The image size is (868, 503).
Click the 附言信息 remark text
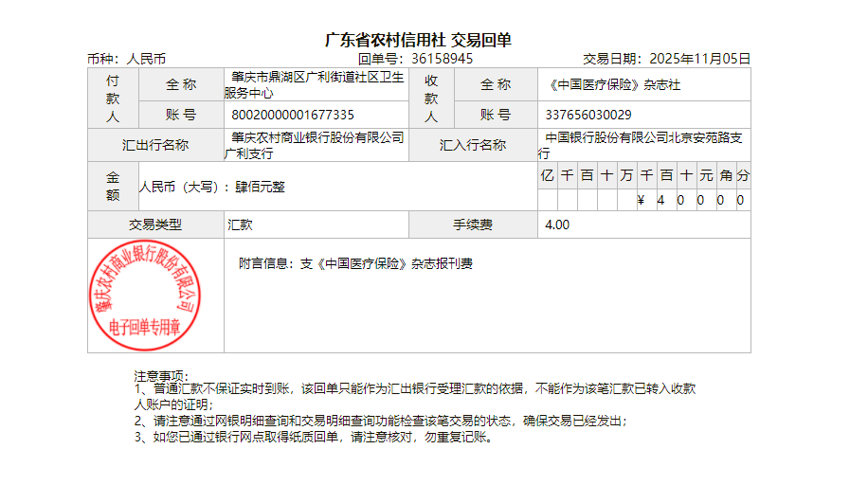click(355, 263)
